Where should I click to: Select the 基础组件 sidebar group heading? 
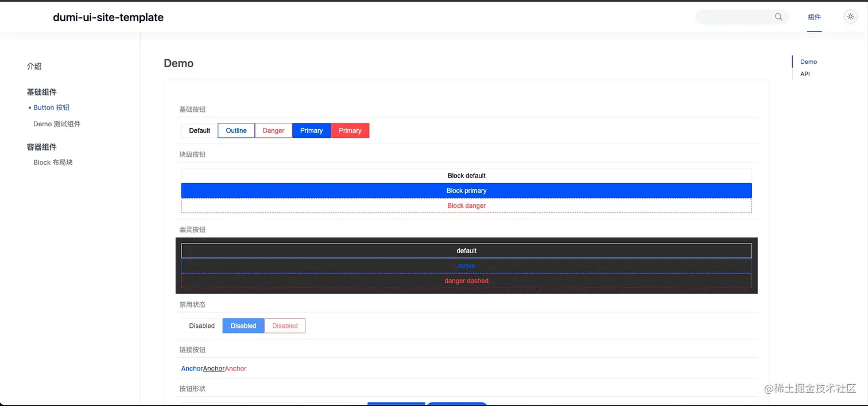pyautogui.click(x=41, y=92)
